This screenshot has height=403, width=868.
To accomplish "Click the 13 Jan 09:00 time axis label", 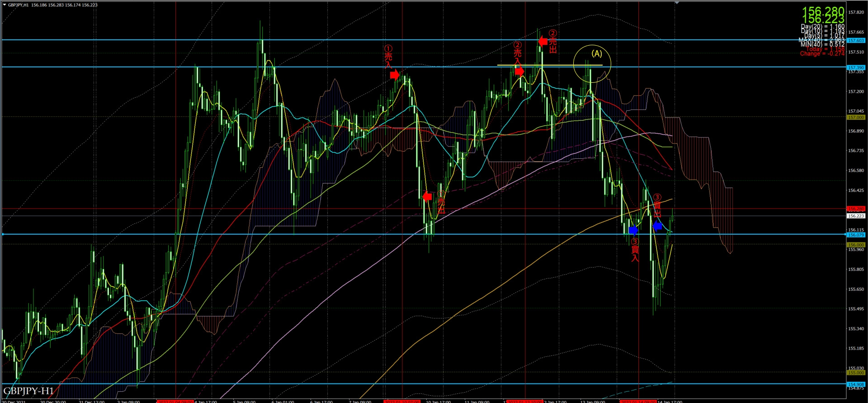I will click(x=593, y=401).
